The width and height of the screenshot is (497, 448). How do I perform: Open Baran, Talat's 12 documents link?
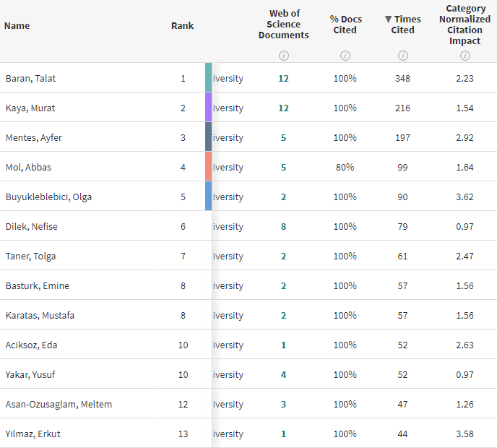[283, 78]
